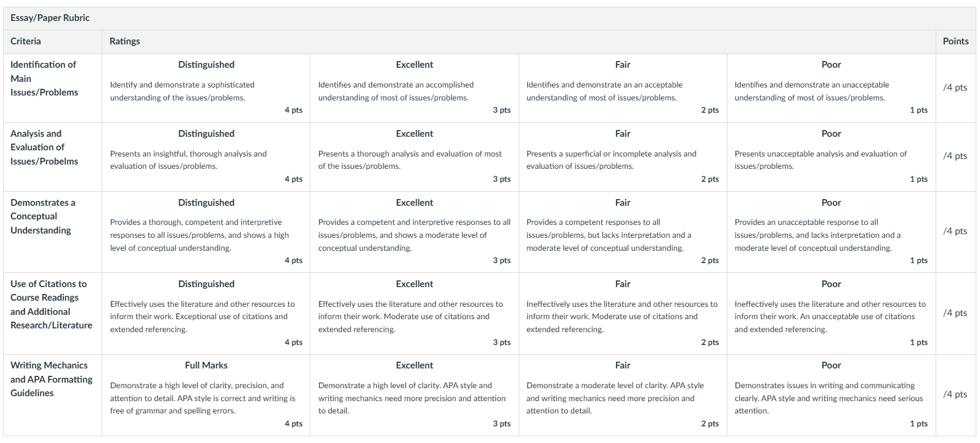Select Fair for Use of Citations criterion
This screenshot has width=980, height=443.
623,313
